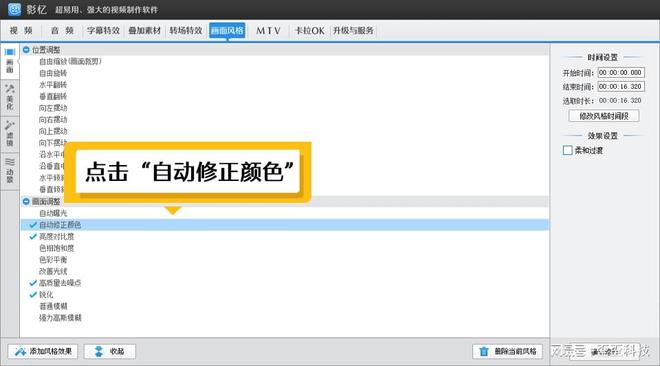Select 自由缩放(画面裁剪) in the list

[x=70, y=61]
